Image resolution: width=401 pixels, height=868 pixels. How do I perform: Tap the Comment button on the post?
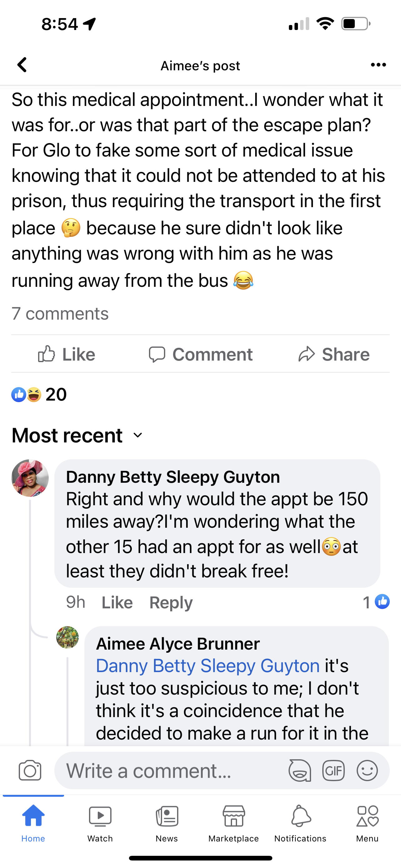pos(201,354)
